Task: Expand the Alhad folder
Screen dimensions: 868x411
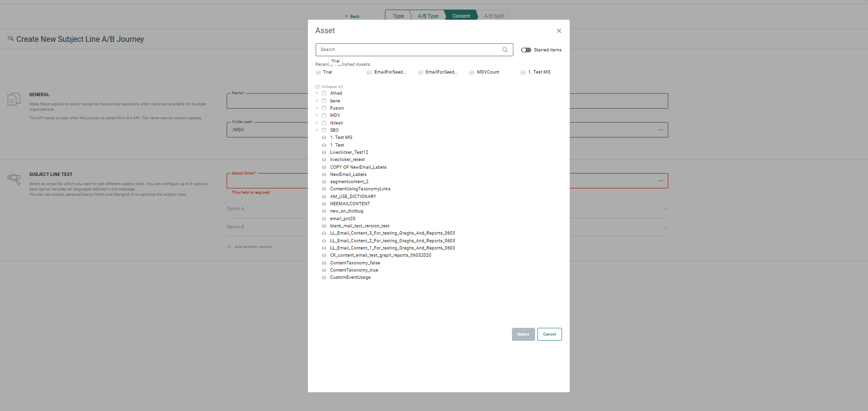Action: tap(317, 93)
